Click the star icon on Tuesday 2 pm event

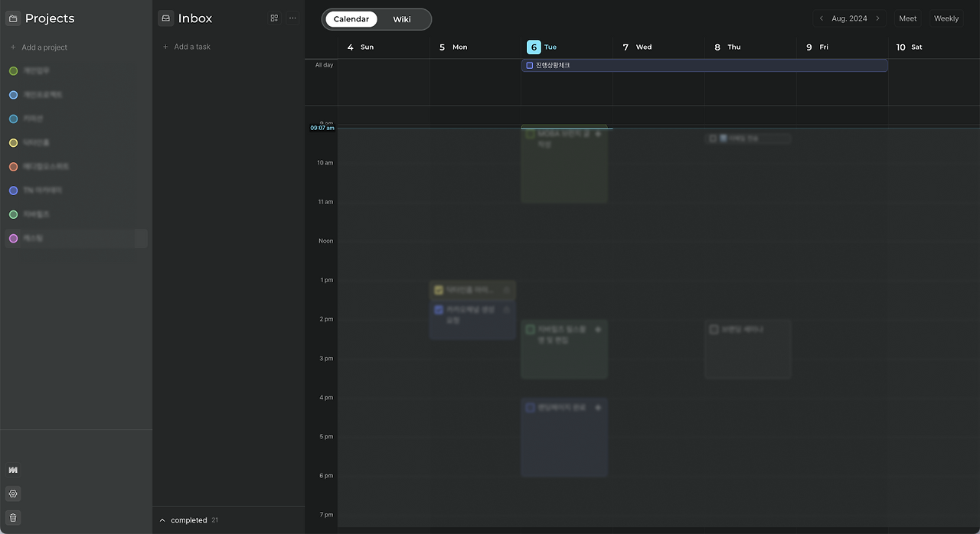point(599,329)
